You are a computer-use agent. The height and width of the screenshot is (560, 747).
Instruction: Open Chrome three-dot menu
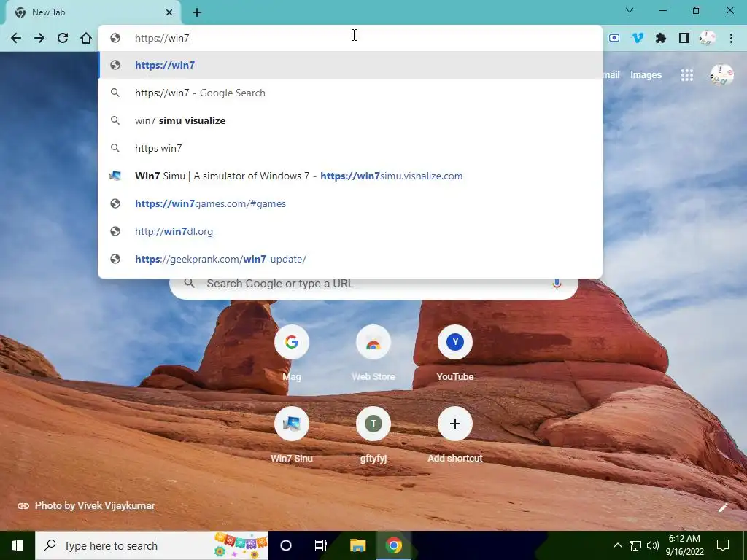pyautogui.click(x=731, y=38)
